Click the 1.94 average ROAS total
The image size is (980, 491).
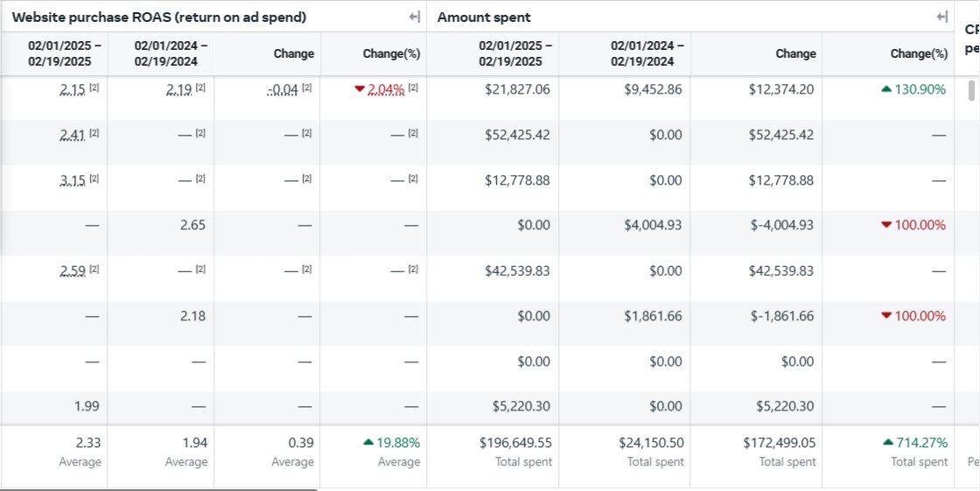(194, 443)
